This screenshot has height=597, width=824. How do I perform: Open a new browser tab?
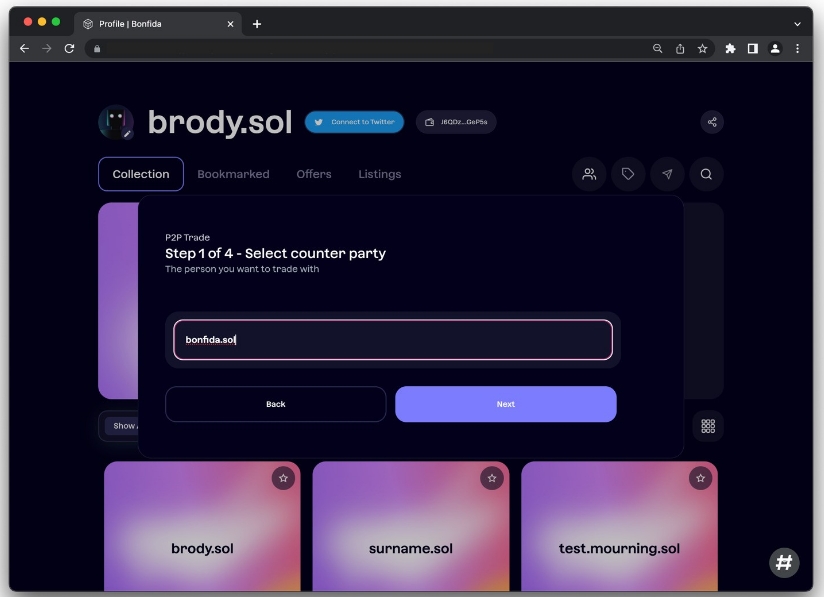point(256,24)
